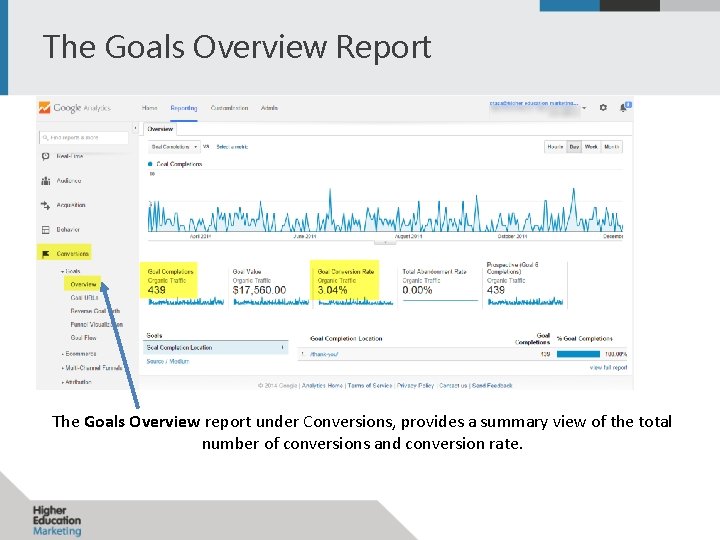Select Overview under Goals
Image resolution: width=720 pixels, height=540 pixels.
[x=83, y=285]
